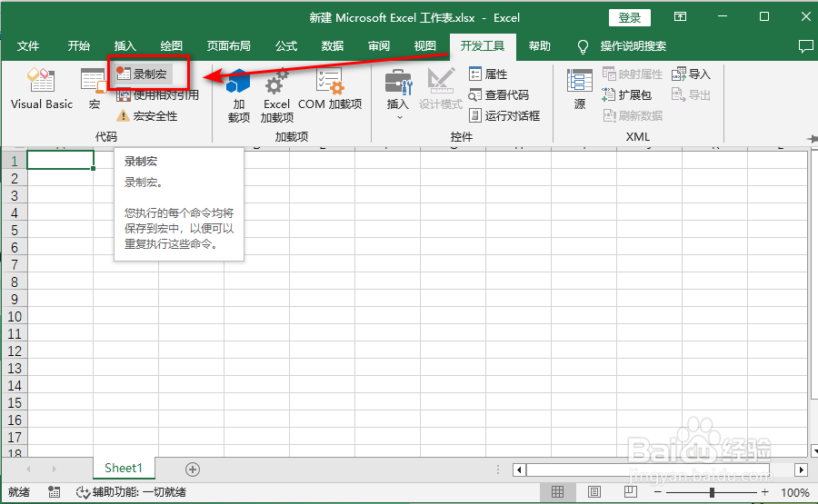
Task: Switch to the 视图 tab
Action: coord(424,46)
